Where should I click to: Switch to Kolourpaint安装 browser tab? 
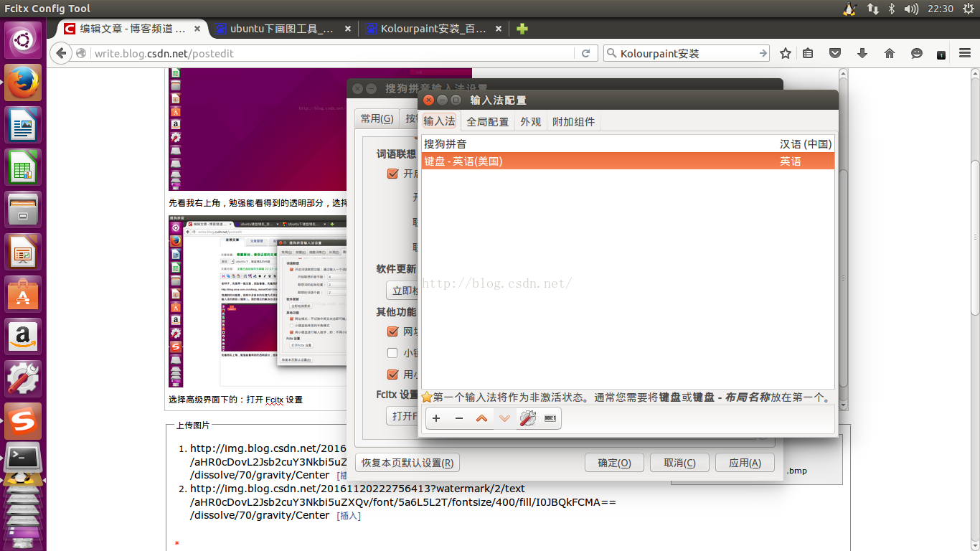click(x=433, y=29)
